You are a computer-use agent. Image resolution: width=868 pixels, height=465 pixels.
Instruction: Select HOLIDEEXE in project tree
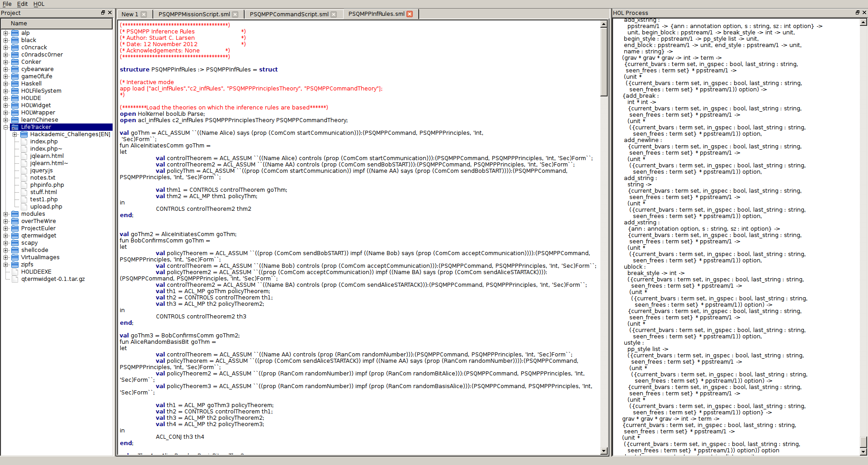[36, 272]
